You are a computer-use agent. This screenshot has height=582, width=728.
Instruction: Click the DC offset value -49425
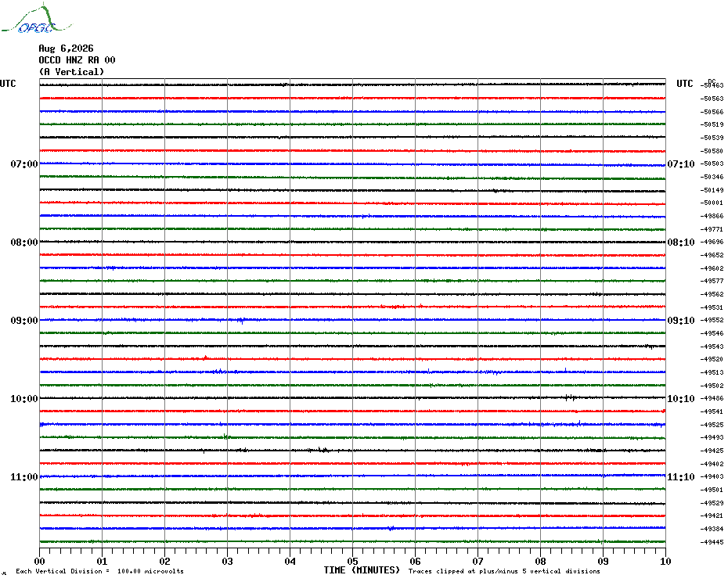pos(712,451)
